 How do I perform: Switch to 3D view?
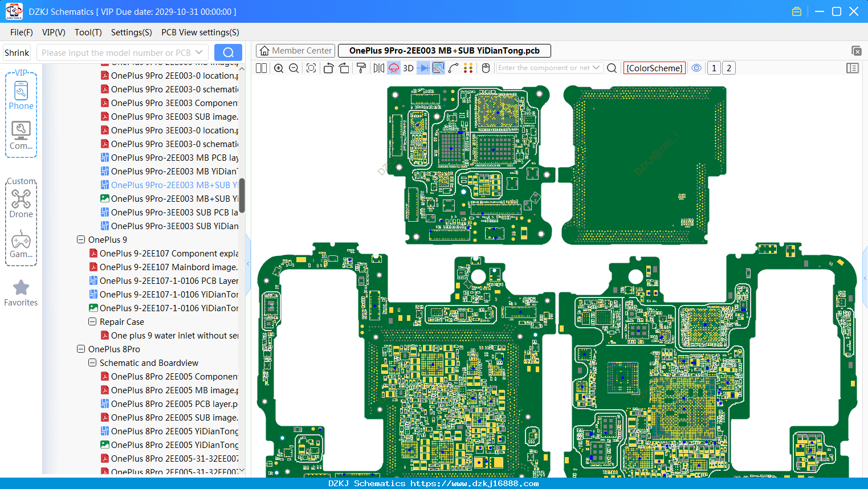[x=408, y=68]
